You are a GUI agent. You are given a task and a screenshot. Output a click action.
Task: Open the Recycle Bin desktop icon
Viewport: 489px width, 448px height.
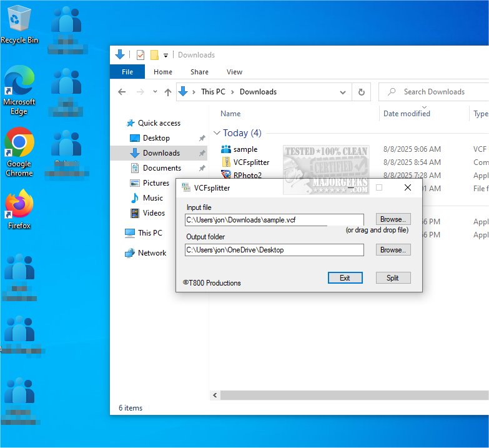(x=19, y=25)
